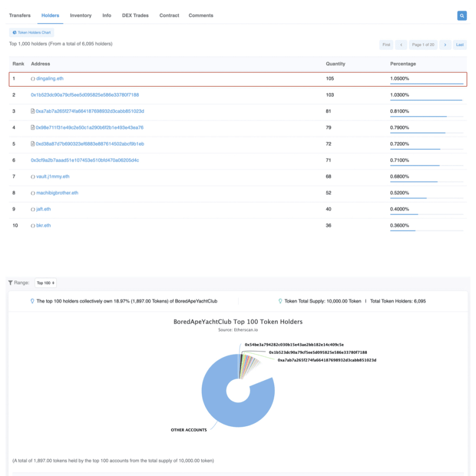Click the Page 1 of 20 indicator
This screenshot has height=476, width=476.
tap(423, 44)
